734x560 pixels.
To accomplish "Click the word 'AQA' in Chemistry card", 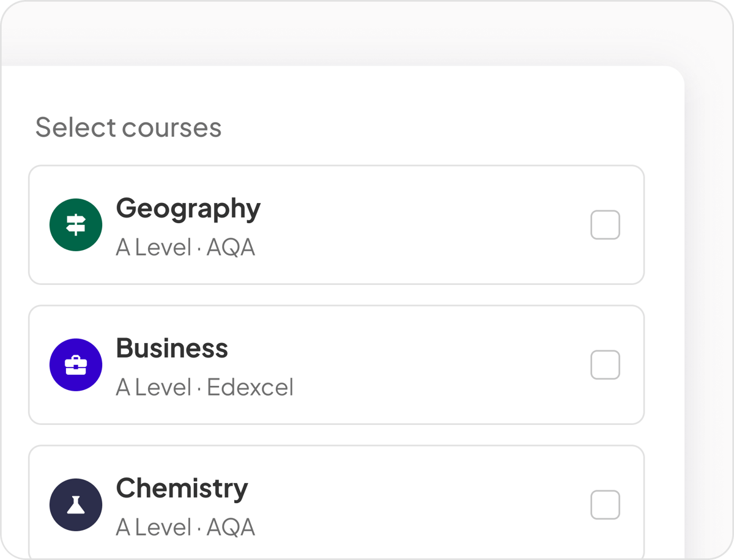I will click(231, 528).
